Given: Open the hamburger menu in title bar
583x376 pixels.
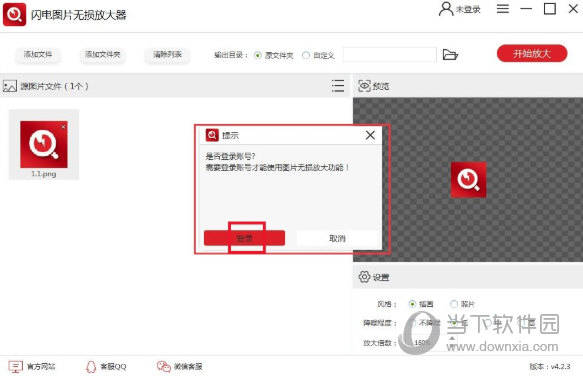Looking at the screenshot, I should click(x=503, y=9).
